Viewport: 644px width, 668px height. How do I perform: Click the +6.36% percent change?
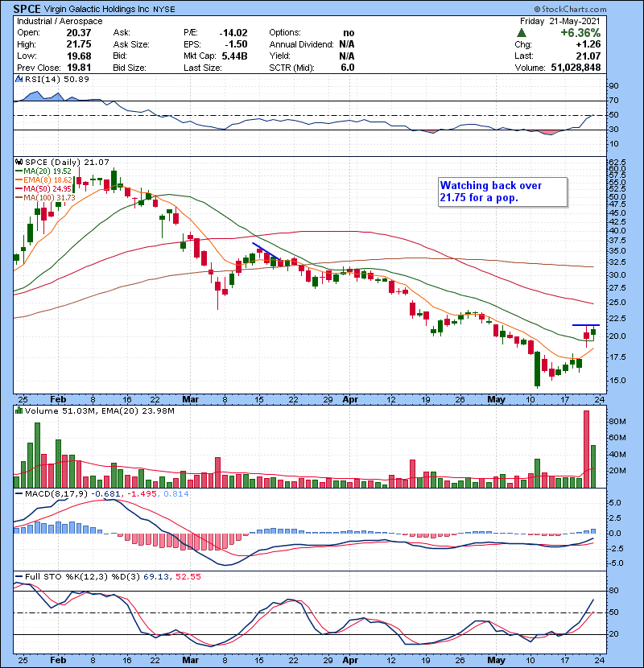580,33
